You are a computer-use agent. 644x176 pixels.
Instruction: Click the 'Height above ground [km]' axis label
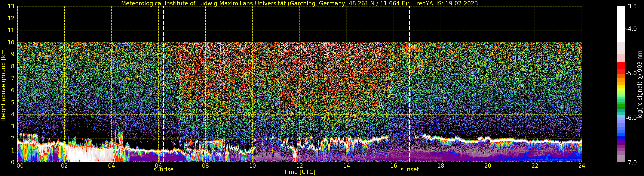pyautogui.click(x=3, y=84)
